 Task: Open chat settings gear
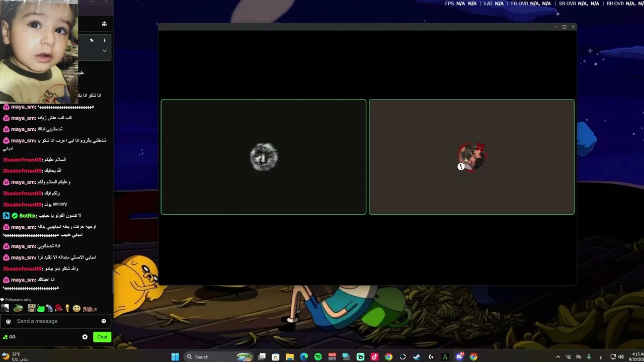pyautogui.click(x=85, y=337)
